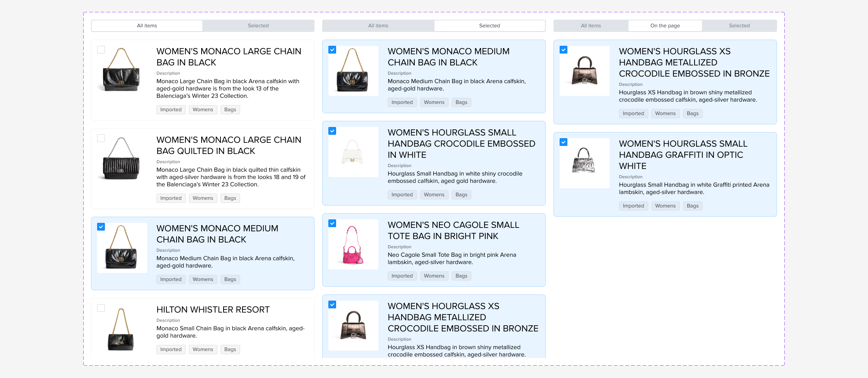The image size is (868, 378).
Task: Switch to All items tab in right panel
Action: [591, 26]
